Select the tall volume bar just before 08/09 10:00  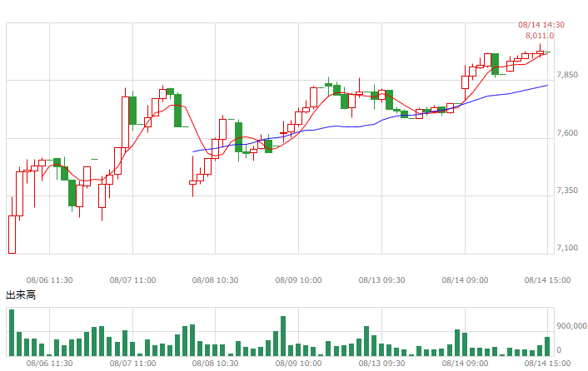coord(283,336)
